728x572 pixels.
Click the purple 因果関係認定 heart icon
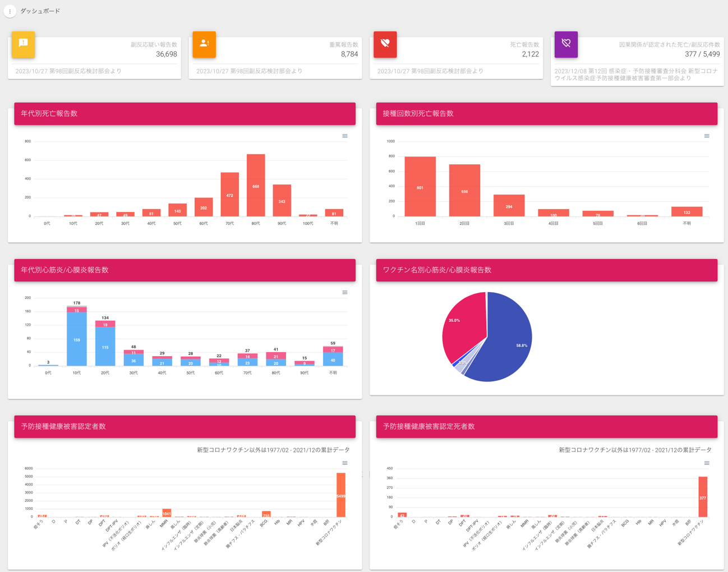[x=566, y=44]
